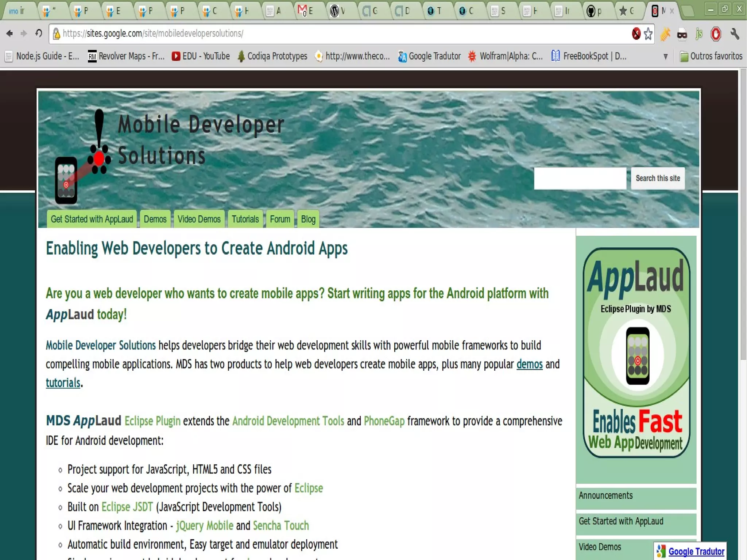The height and width of the screenshot is (560, 747).
Task: Click the AppLaud Eclipse Plugin banner image
Action: tap(636, 352)
